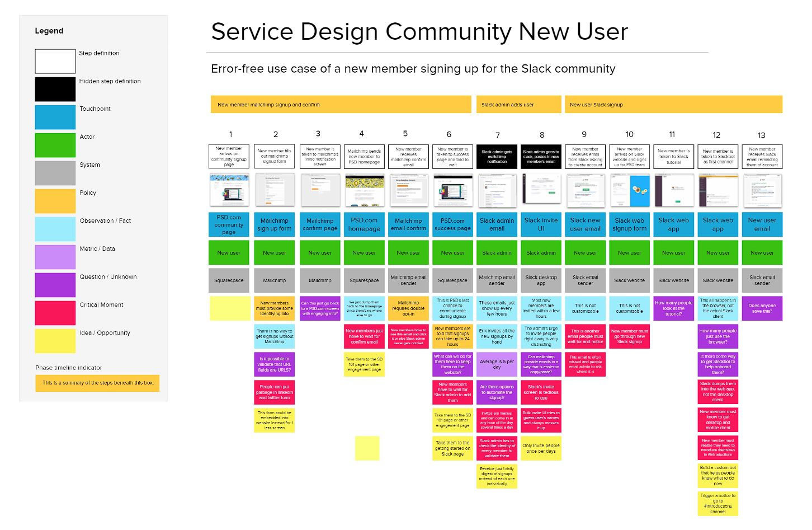Select the orange Policy legend swatch
Image resolution: width=812 pixels, height=530 pixels.
[55, 201]
